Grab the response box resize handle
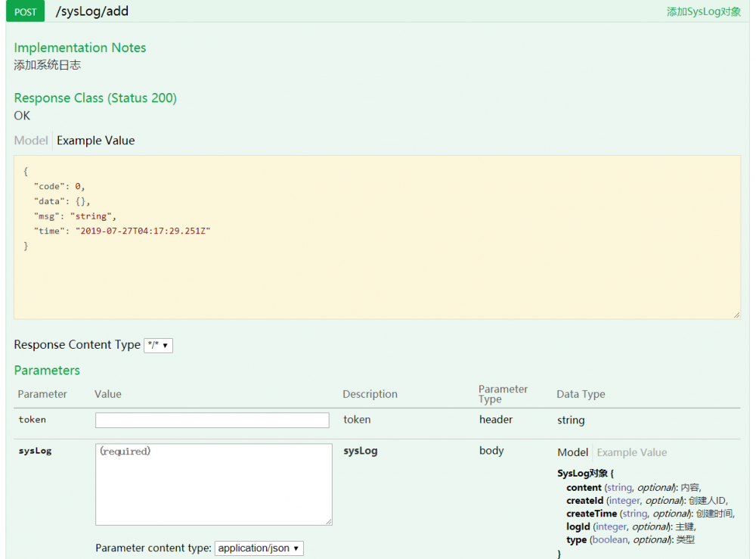 pos(736,315)
